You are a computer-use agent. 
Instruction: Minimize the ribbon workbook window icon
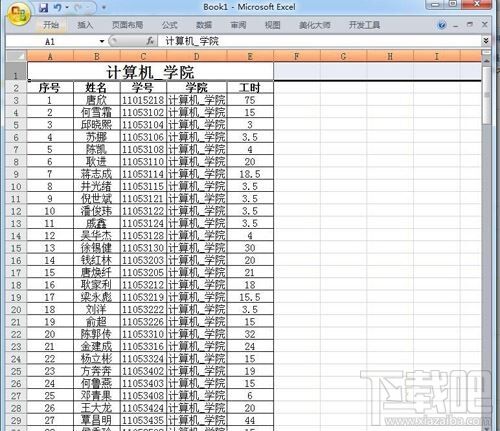pos(456,25)
